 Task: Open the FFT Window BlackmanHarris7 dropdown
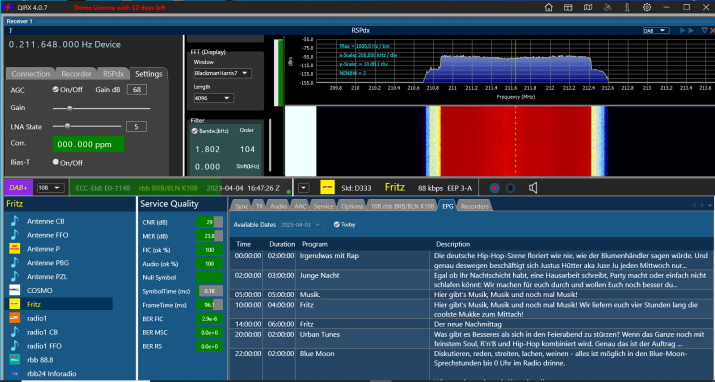coord(223,73)
